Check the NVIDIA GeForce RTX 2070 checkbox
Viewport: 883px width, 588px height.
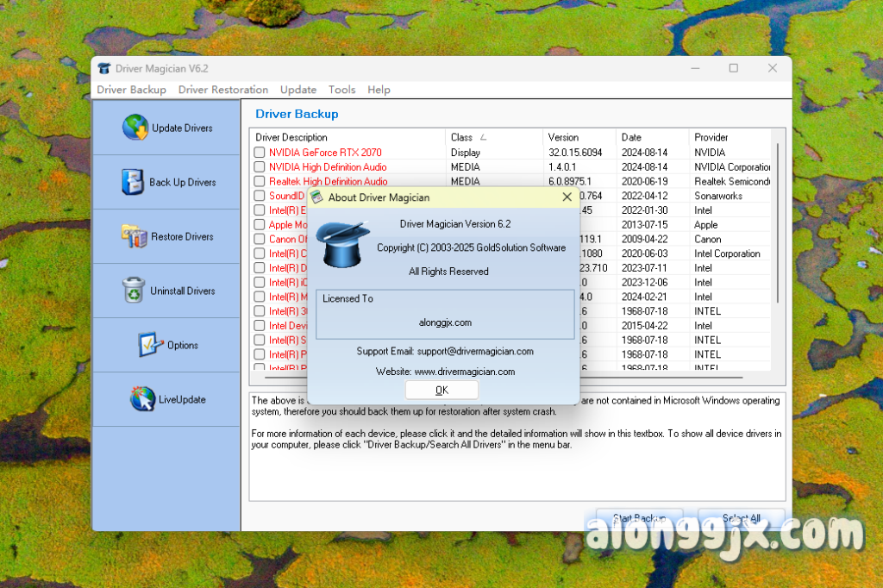(x=260, y=153)
